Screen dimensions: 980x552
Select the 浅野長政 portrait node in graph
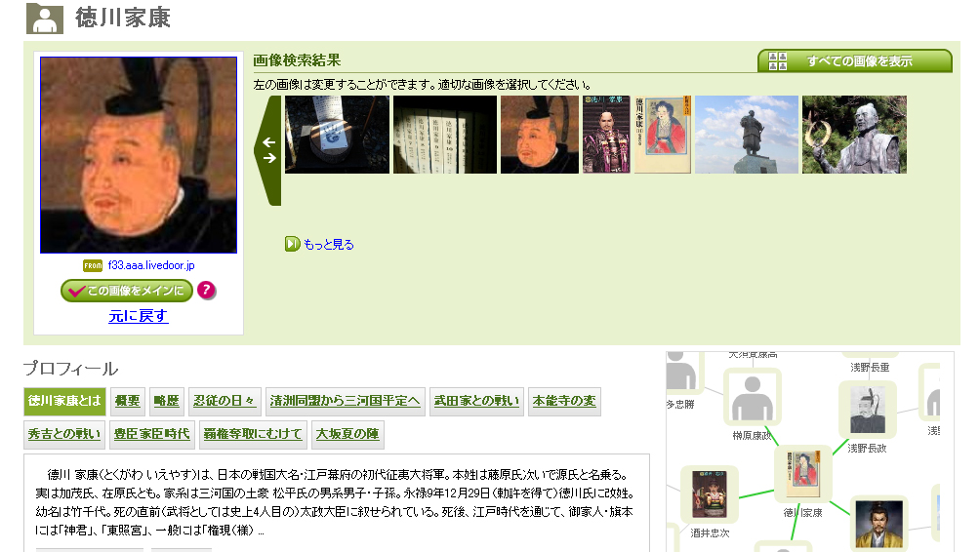[868, 410]
